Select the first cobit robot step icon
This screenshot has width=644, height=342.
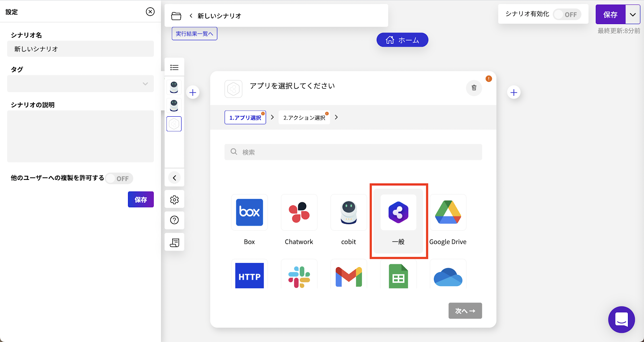(174, 87)
